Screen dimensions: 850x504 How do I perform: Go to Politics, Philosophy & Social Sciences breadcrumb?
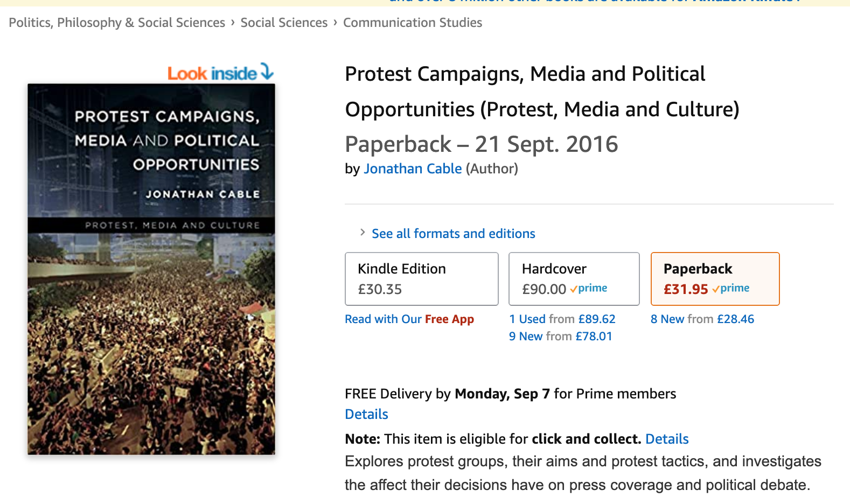117,23
